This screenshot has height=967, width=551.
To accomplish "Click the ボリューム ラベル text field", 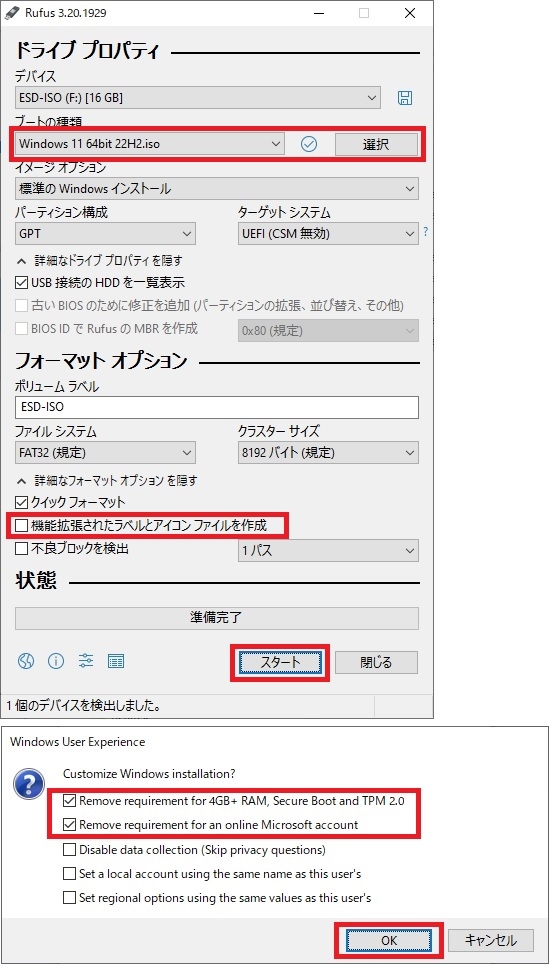I will (217, 407).
